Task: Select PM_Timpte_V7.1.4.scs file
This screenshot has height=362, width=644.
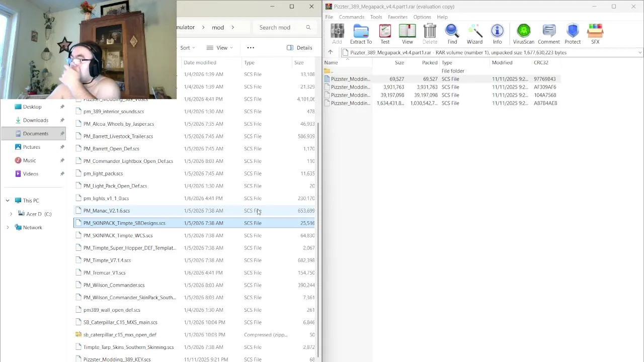Action: coord(195,260)
